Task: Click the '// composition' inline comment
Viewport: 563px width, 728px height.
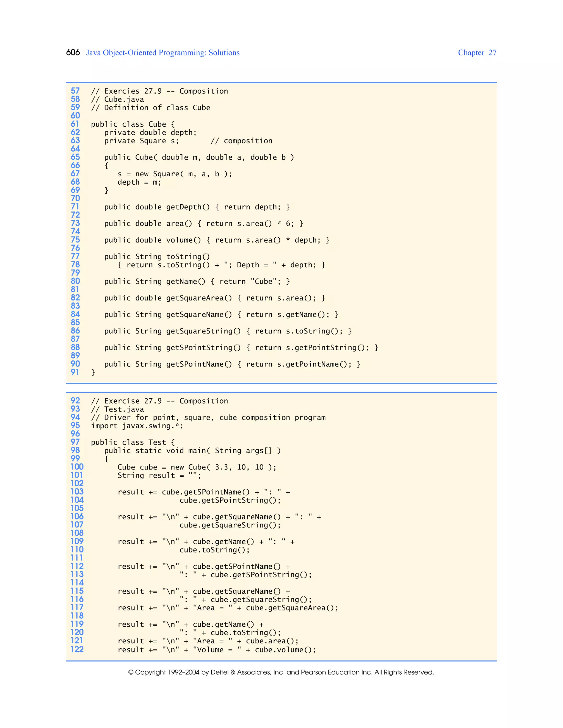Action: point(241,141)
